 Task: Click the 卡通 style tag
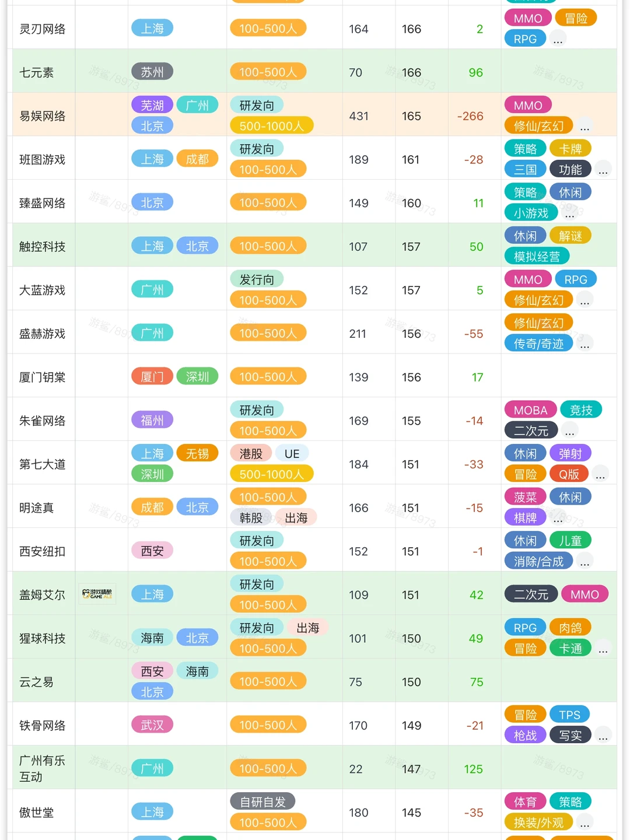pyautogui.click(x=570, y=648)
